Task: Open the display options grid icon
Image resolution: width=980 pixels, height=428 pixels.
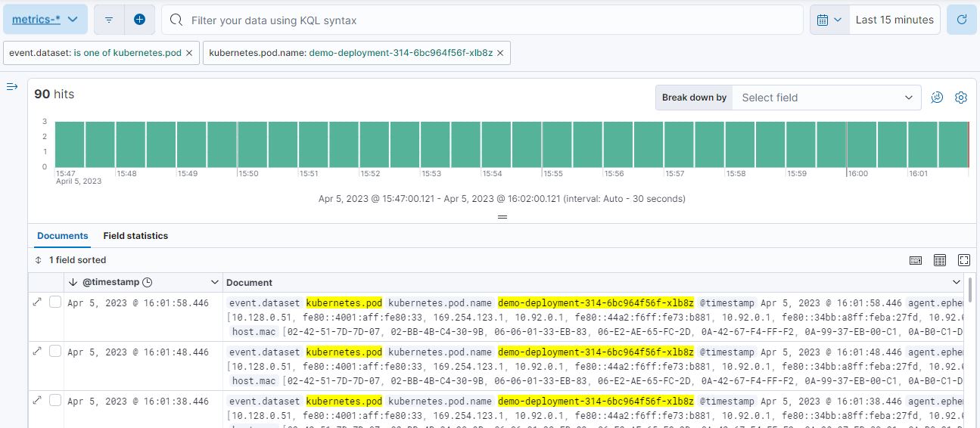Action: click(940, 260)
